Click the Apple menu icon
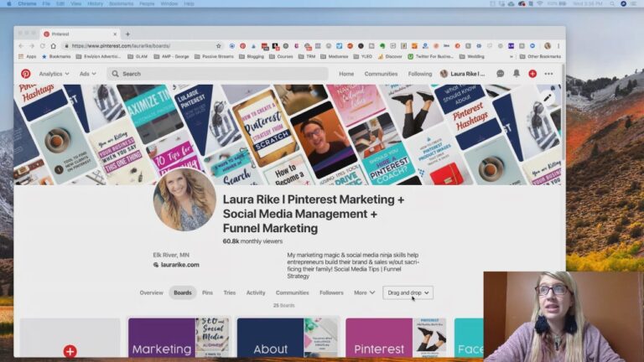 click(9, 3)
